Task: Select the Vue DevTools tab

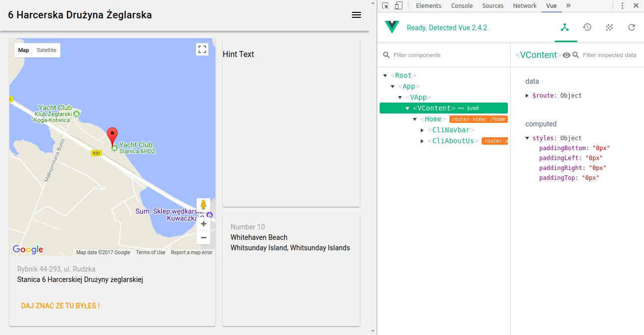Action: (x=551, y=6)
